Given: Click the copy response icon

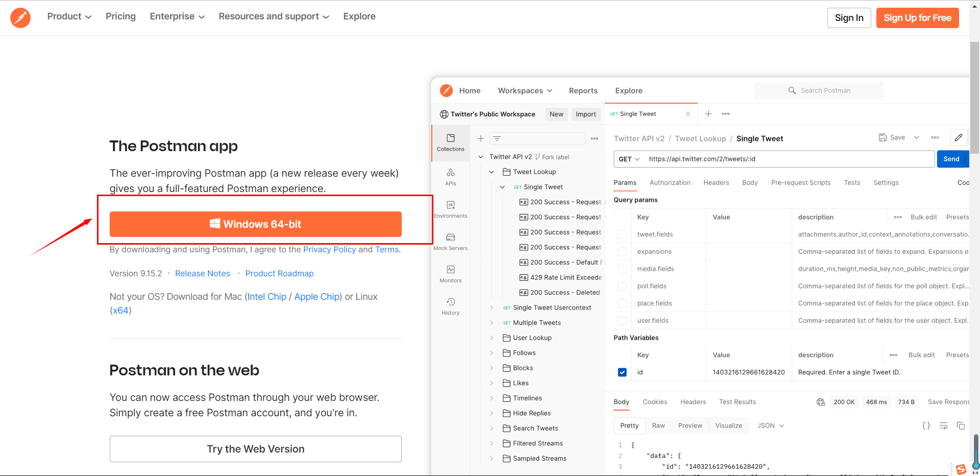Looking at the screenshot, I should 960,425.
